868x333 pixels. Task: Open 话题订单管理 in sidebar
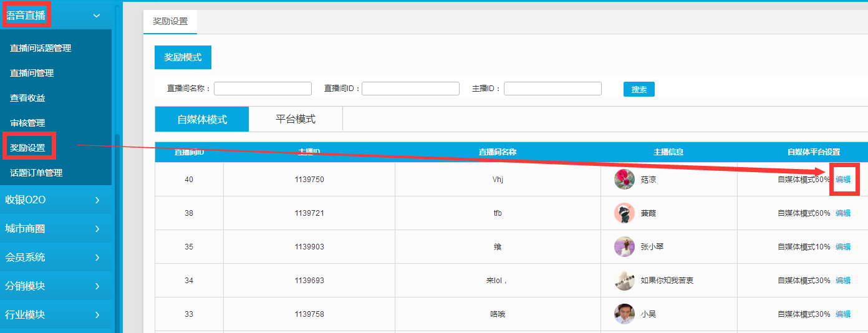click(x=36, y=173)
